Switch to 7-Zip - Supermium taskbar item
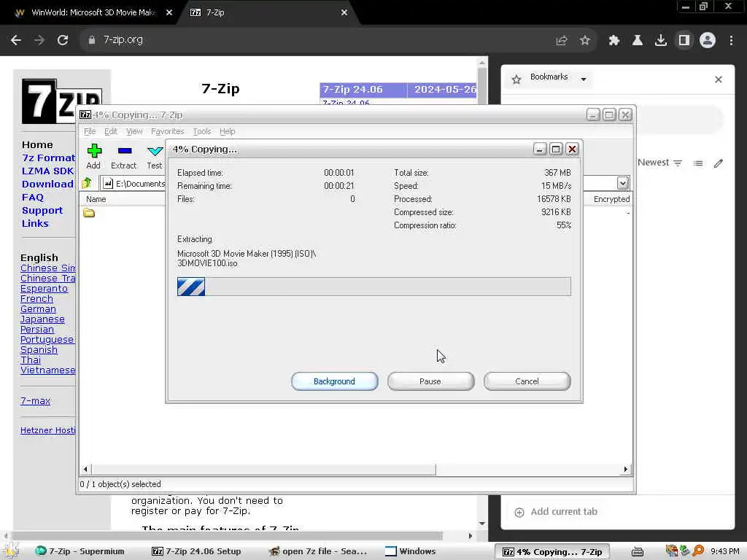The image size is (747, 560). click(80, 551)
